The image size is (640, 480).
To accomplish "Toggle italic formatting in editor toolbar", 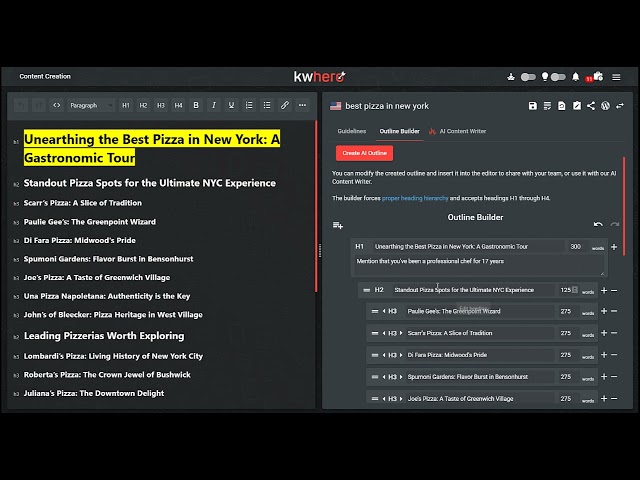I will [213, 105].
